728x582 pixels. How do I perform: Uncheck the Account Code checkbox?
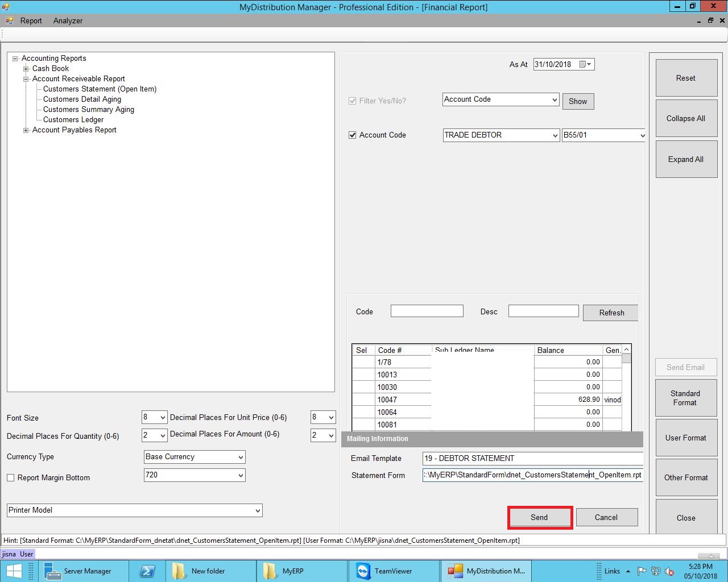[x=353, y=135]
